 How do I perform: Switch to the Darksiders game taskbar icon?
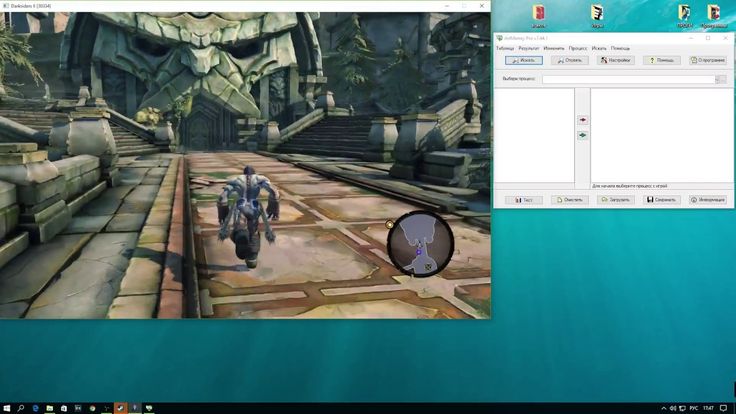135,408
